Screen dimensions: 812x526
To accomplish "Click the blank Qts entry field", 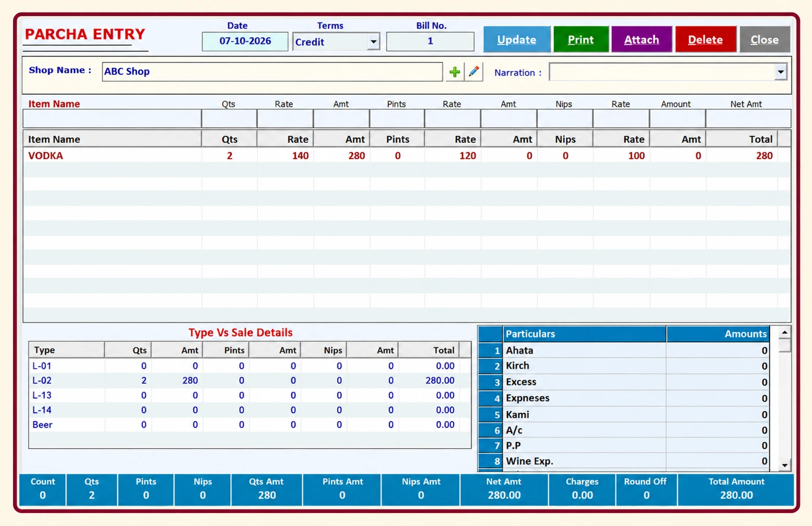I will [x=229, y=119].
